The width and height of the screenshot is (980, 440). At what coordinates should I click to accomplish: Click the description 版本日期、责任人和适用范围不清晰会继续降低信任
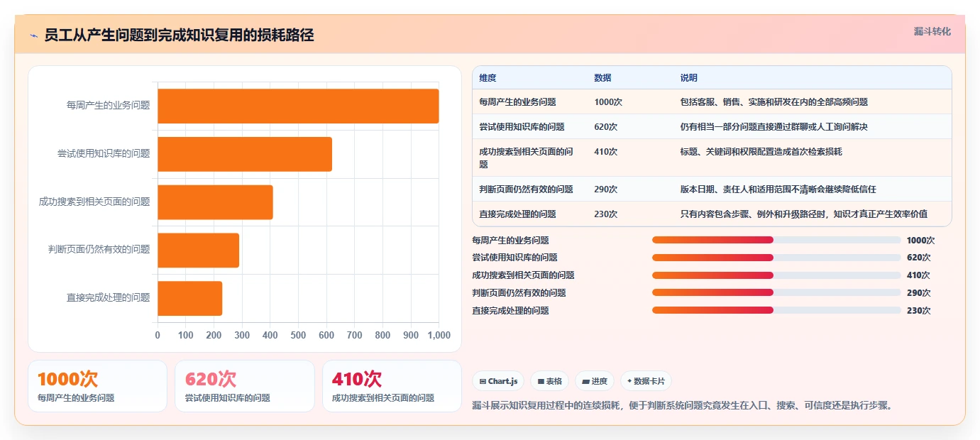pyautogui.click(x=778, y=189)
